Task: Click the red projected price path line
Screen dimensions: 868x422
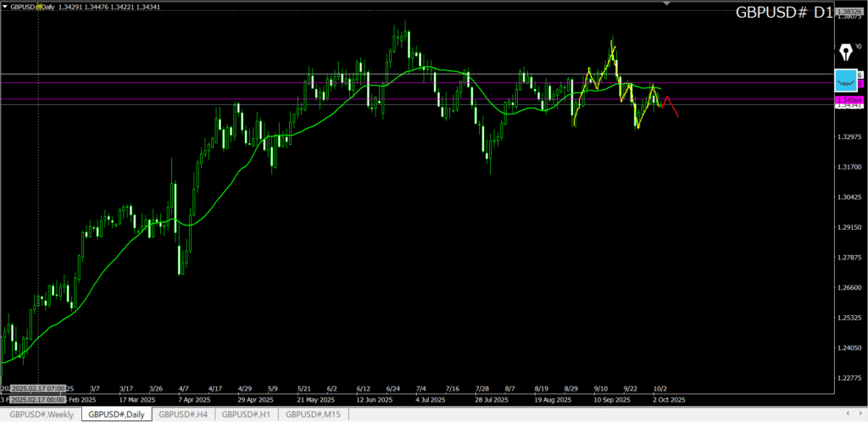Action: click(x=671, y=106)
